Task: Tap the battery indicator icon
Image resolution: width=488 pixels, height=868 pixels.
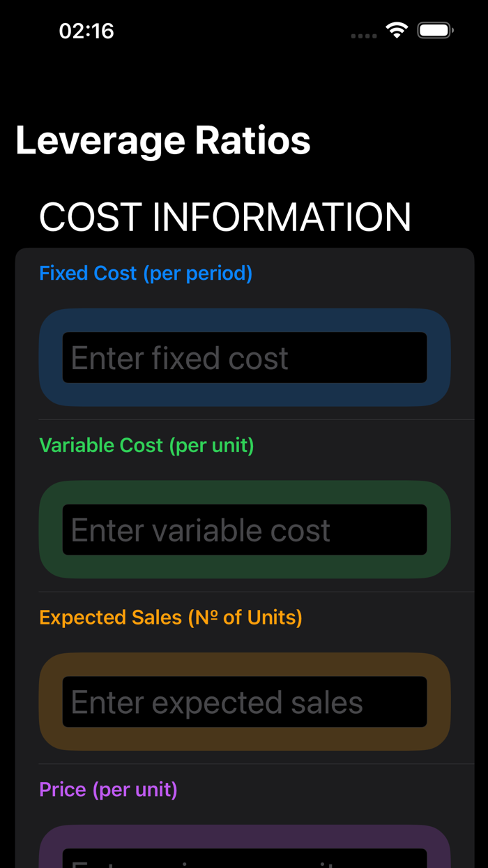Action: 436,30
